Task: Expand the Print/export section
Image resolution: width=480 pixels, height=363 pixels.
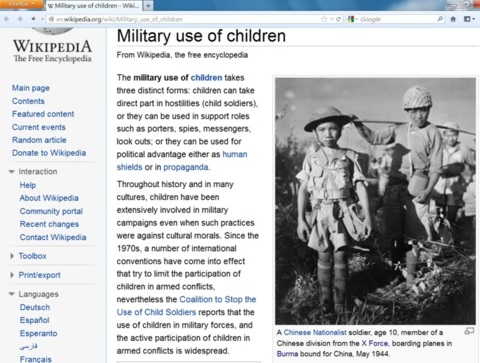Action: pos(35,275)
